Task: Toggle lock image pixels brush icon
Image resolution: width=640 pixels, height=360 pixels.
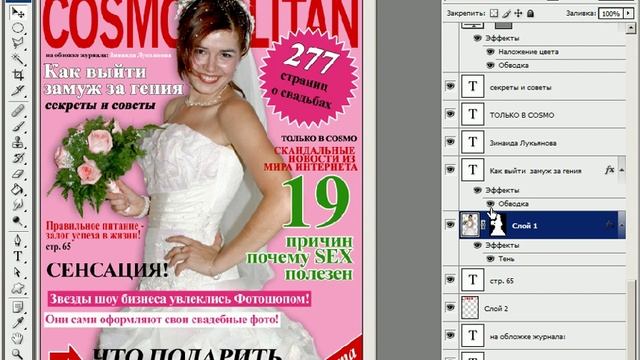Action: point(506,13)
